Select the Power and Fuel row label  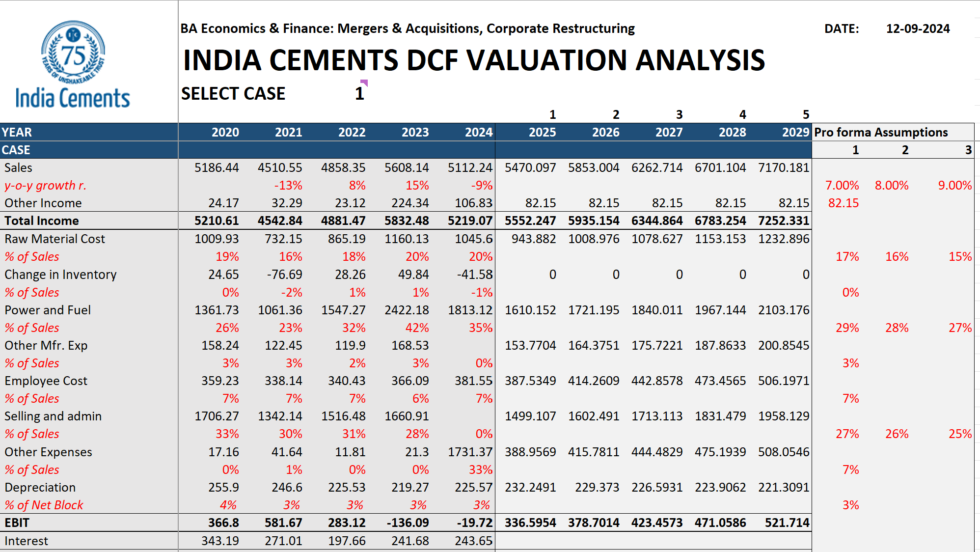(x=48, y=310)
